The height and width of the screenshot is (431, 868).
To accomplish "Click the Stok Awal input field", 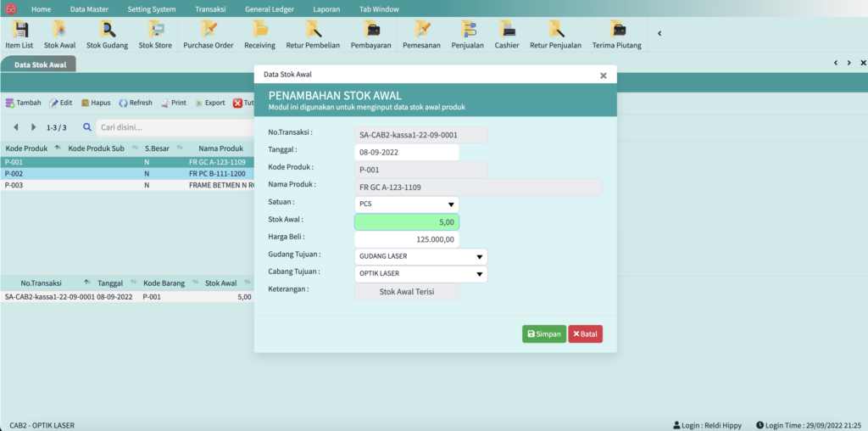I will pos(406,222).
